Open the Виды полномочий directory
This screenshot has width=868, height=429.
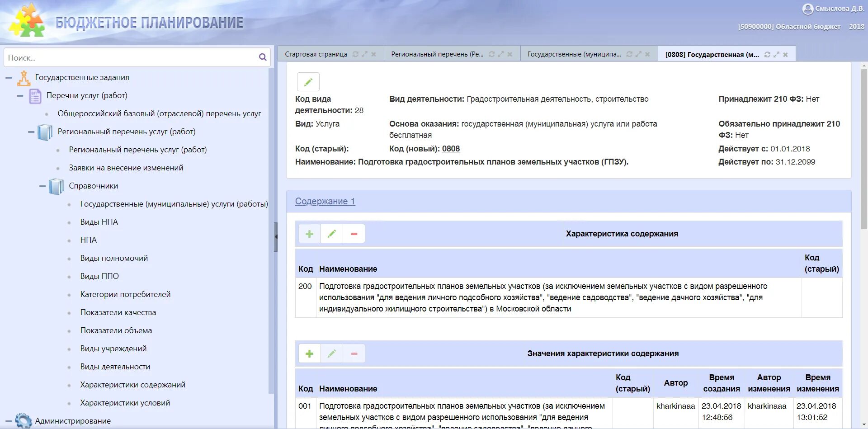coord(114,258)
